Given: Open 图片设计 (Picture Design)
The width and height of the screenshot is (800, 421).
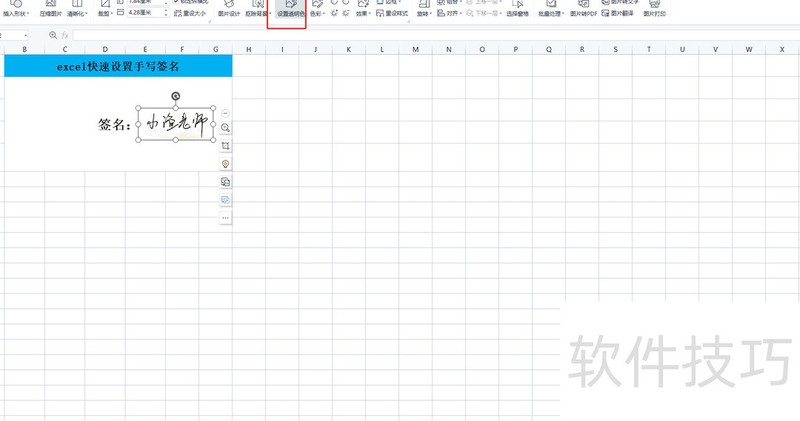Looking at the screenshot, I should click(x=229, y=8).
